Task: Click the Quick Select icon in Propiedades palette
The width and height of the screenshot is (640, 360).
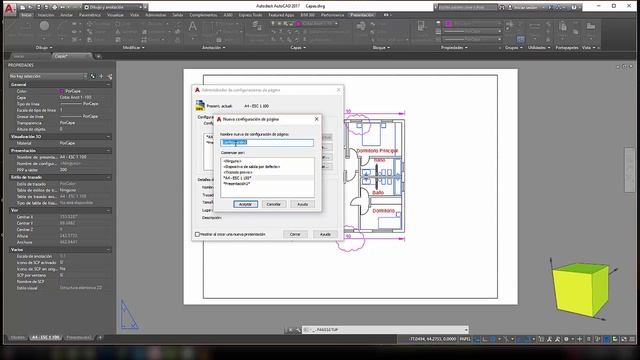Action: pos(109,76)
